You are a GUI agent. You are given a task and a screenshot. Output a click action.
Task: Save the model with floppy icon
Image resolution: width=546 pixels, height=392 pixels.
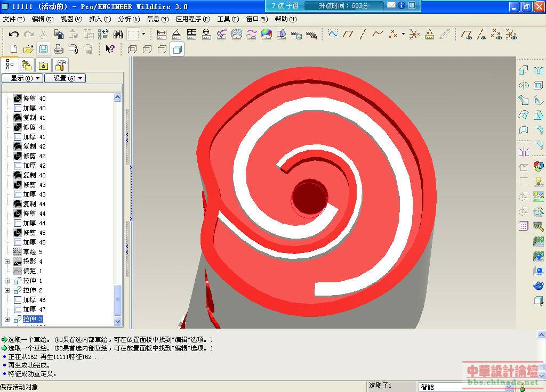(44, 49)
